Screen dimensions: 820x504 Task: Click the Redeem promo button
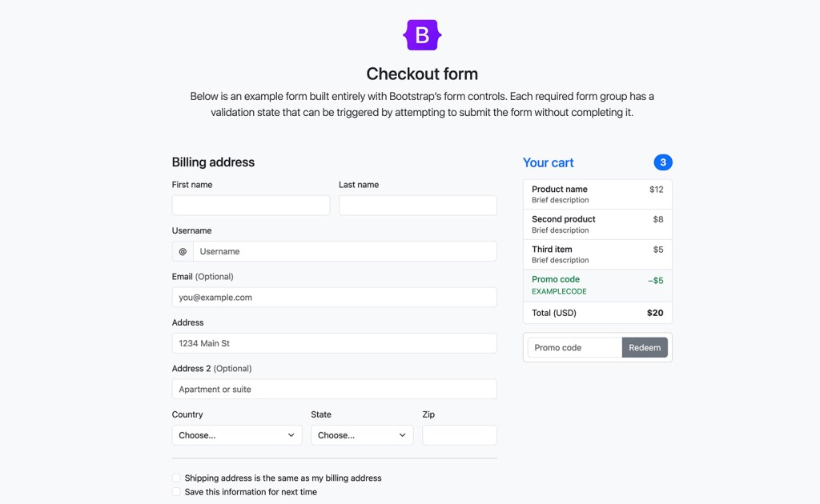pos(645,347)
